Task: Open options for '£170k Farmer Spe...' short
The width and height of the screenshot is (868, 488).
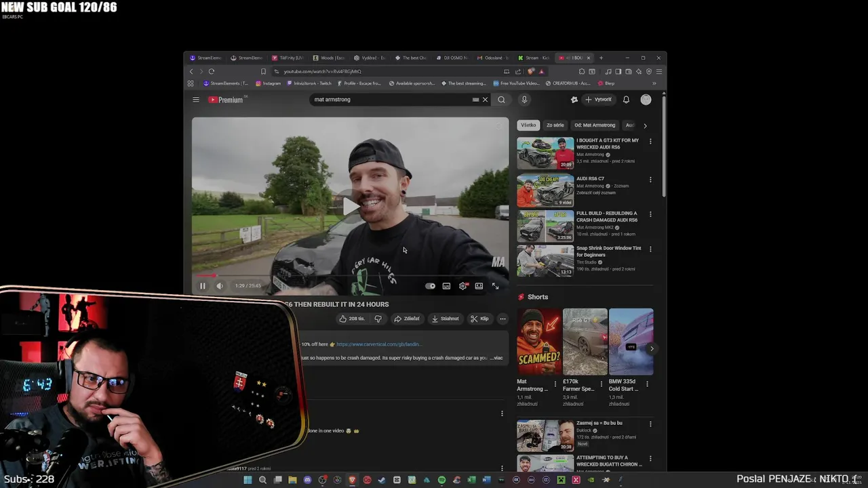Action: (x=601, y=384)
